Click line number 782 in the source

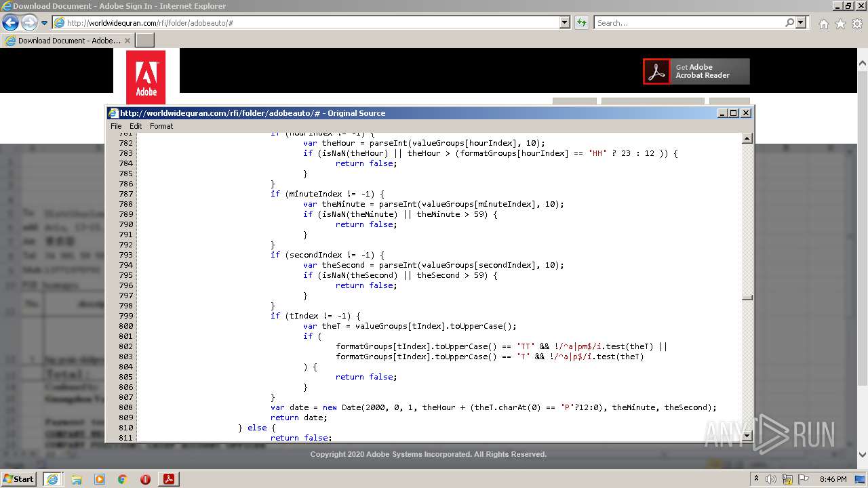pyautogui.click(x=125, y=143)
